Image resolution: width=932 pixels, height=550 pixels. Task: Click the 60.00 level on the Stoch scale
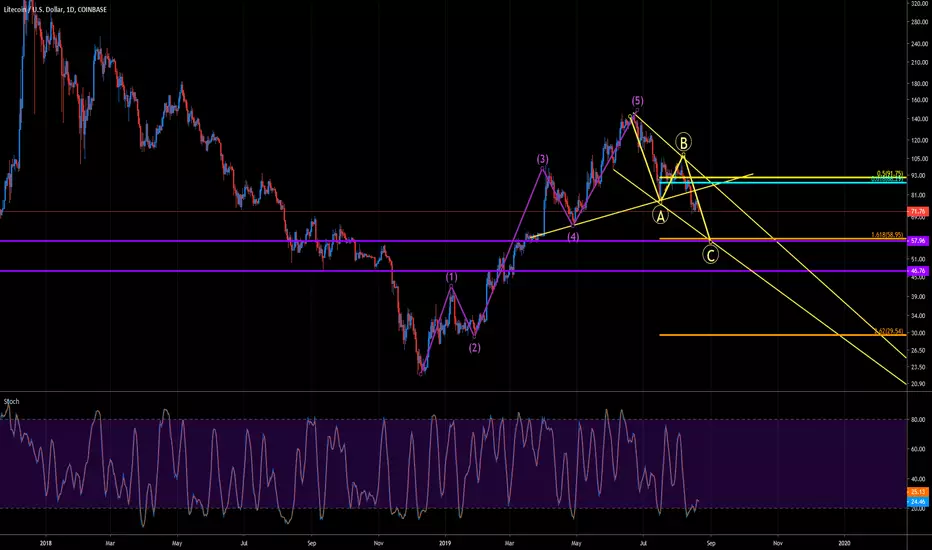918,450
